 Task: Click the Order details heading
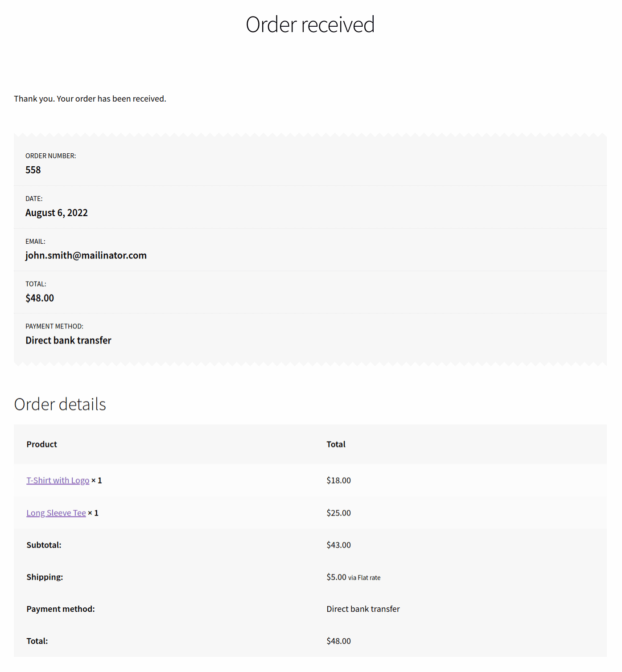(60, 404)
